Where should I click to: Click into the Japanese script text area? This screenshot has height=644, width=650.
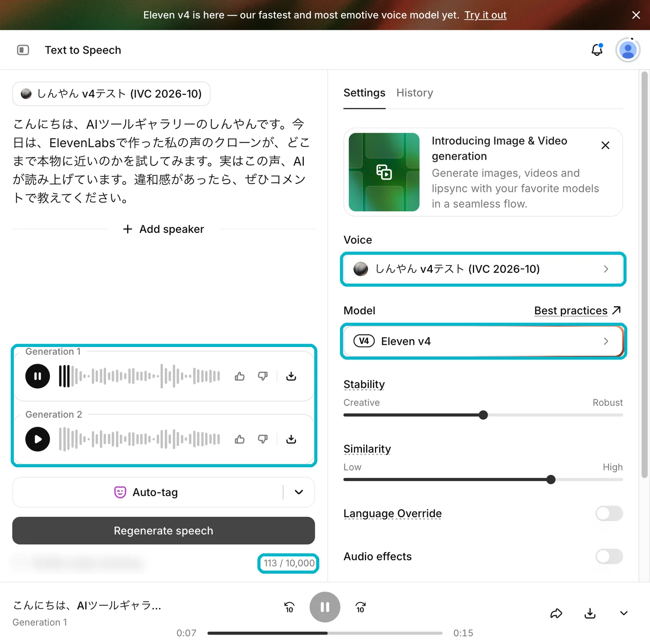point(161,161)
